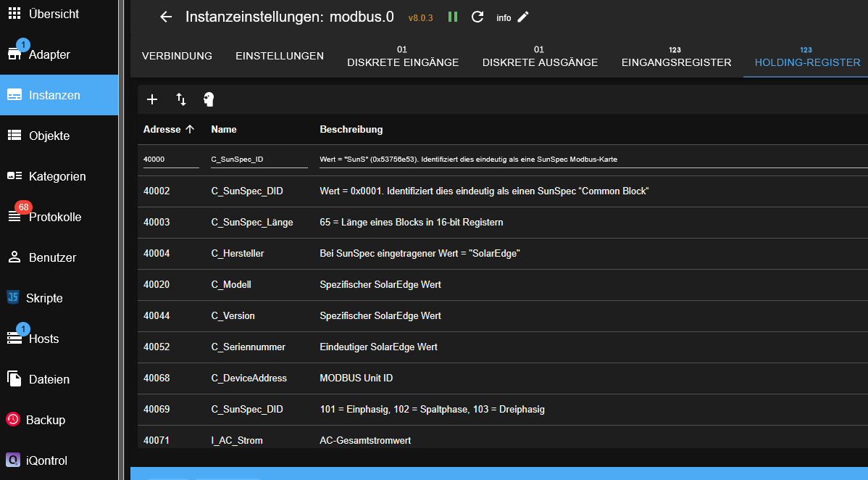
Task: Select name cell C_SunSpec_Länge
Action: click(252, 223)
